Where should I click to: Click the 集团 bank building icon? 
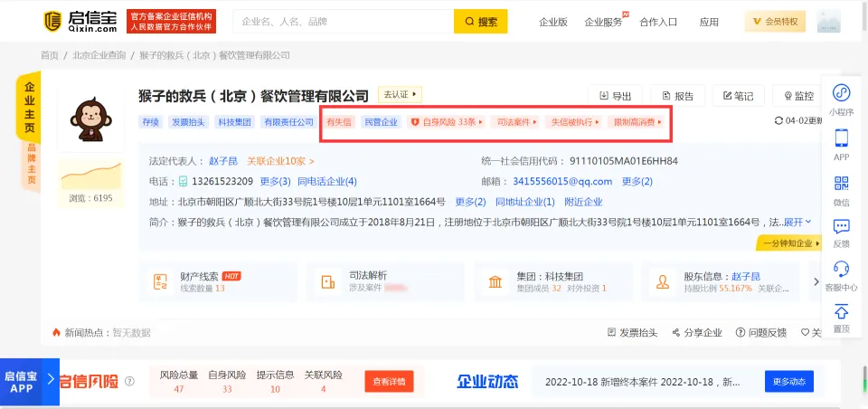coord(495,282)
